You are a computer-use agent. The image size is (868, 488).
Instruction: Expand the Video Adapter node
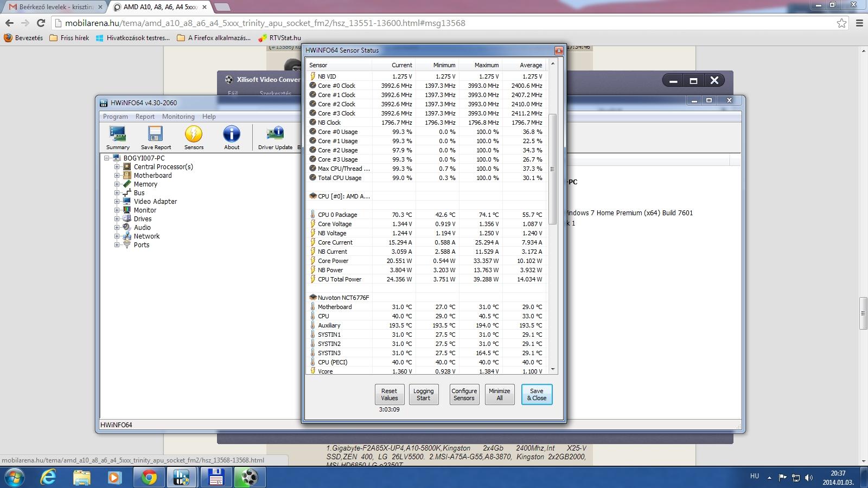pos(117,202)
